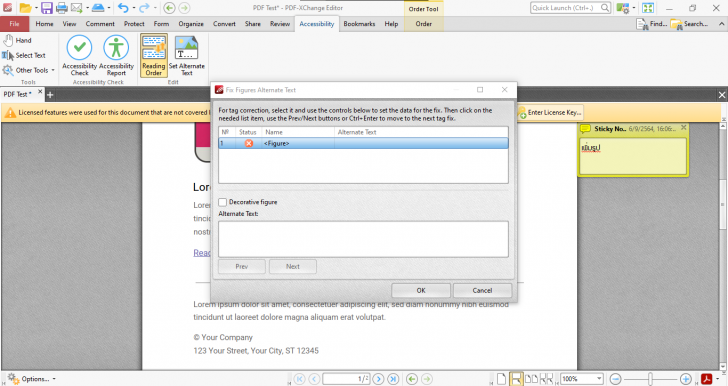Expand the redo history dropdown arrow
Viewport: 728px width, 386px height.
point(155,7)
